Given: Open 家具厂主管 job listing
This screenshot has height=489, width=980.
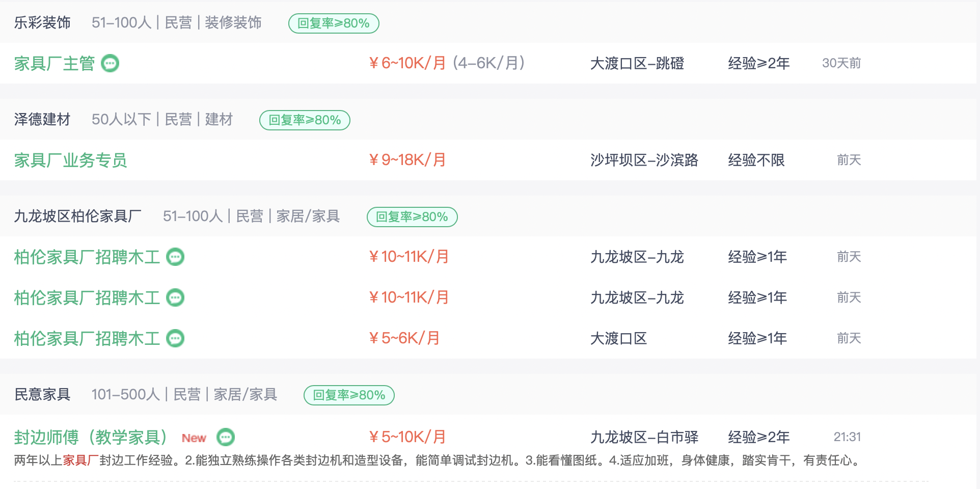Looking at the screenshot, I should point(55,64).
